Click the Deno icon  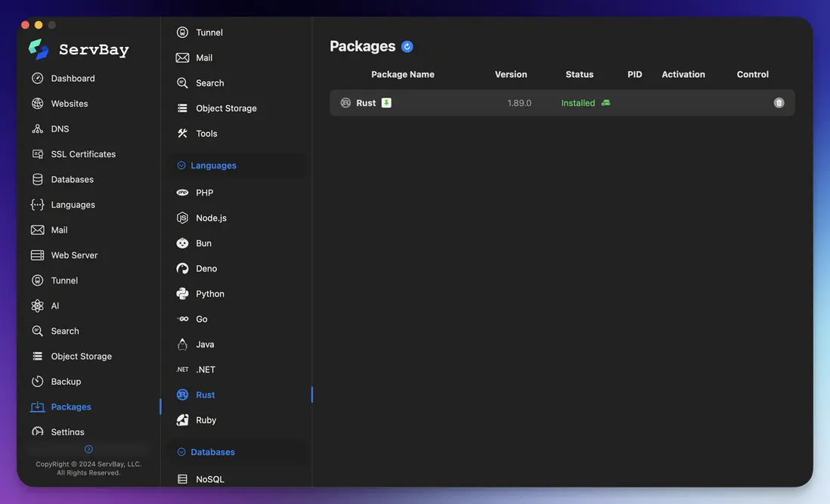pyautogui.click(x=183, y=269)
